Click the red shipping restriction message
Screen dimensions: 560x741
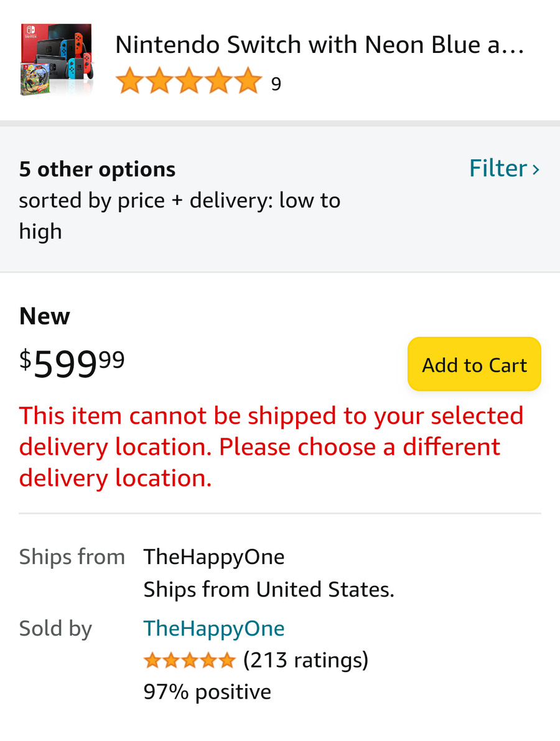[x=271, y=447]
